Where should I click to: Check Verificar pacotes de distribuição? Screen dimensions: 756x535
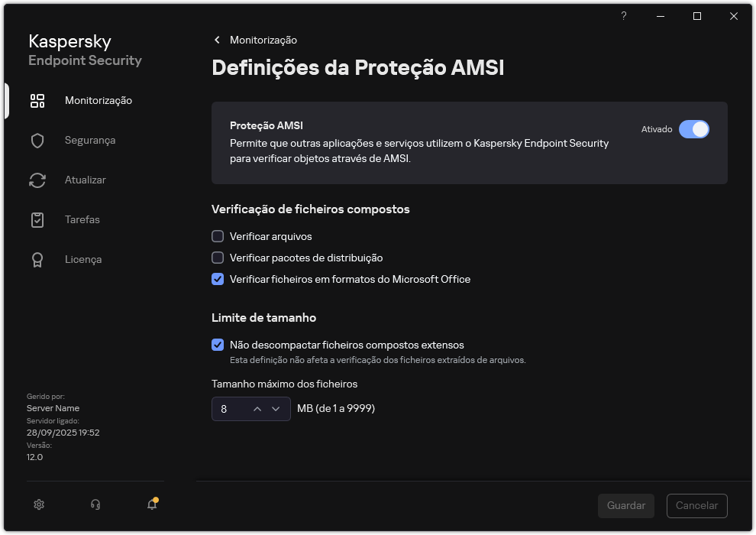(218, 258)
